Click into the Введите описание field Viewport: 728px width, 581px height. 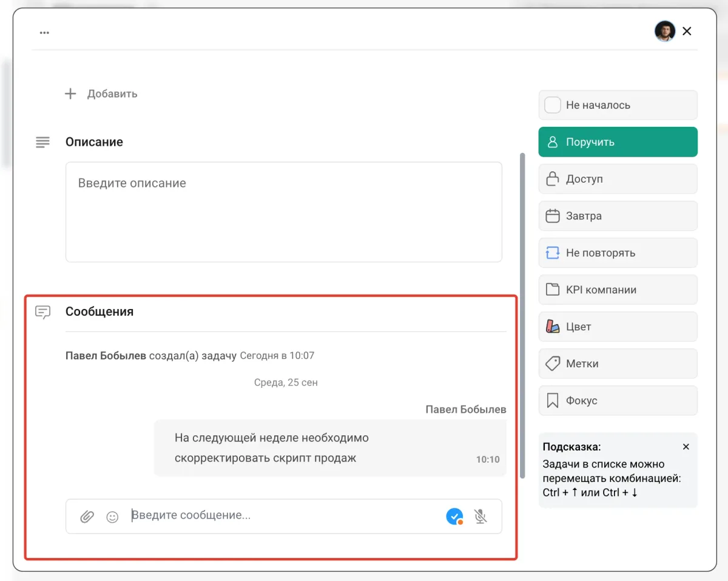click(x=283, y=212)
